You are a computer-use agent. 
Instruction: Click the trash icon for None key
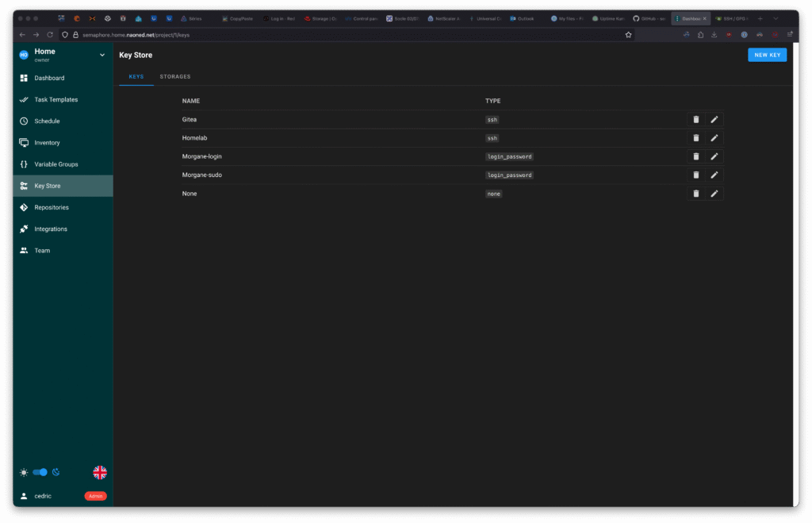(x=696, y=194)
